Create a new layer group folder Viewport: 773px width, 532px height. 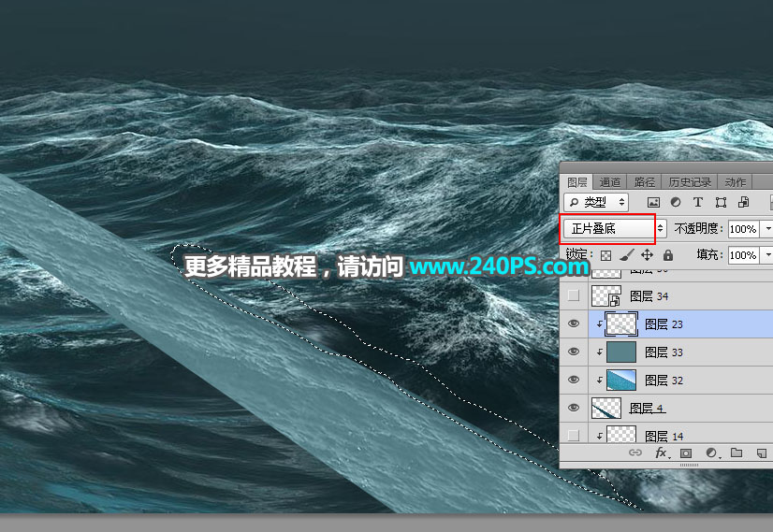pos(737,453)
